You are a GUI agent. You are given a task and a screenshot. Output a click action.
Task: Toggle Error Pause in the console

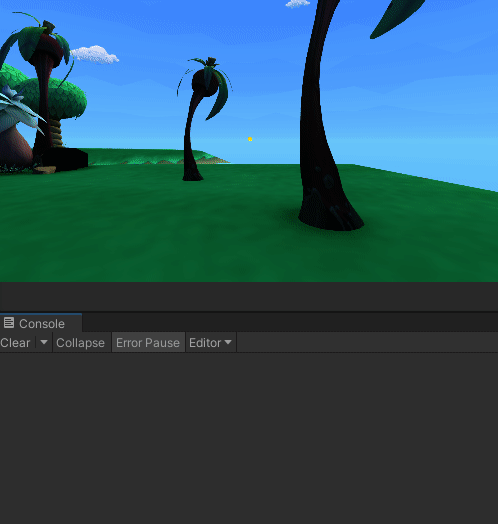point(148,343)
